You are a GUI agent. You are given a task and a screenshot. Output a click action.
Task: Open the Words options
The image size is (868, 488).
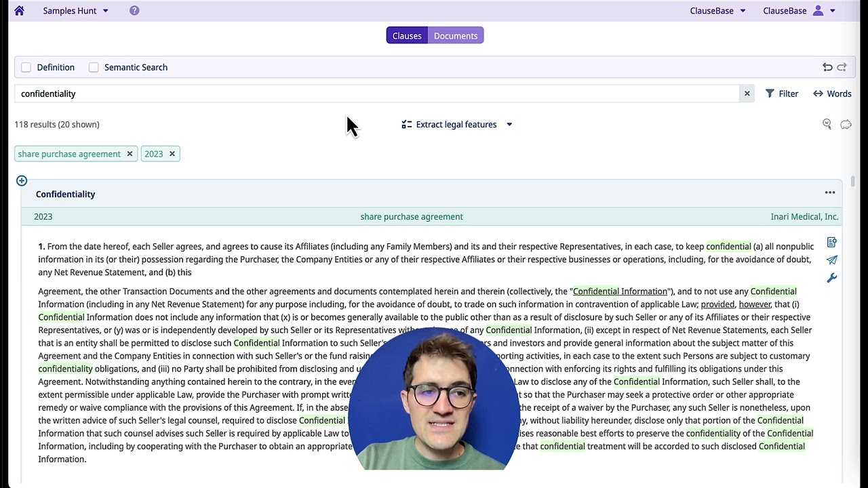click(x=832, y=94)
